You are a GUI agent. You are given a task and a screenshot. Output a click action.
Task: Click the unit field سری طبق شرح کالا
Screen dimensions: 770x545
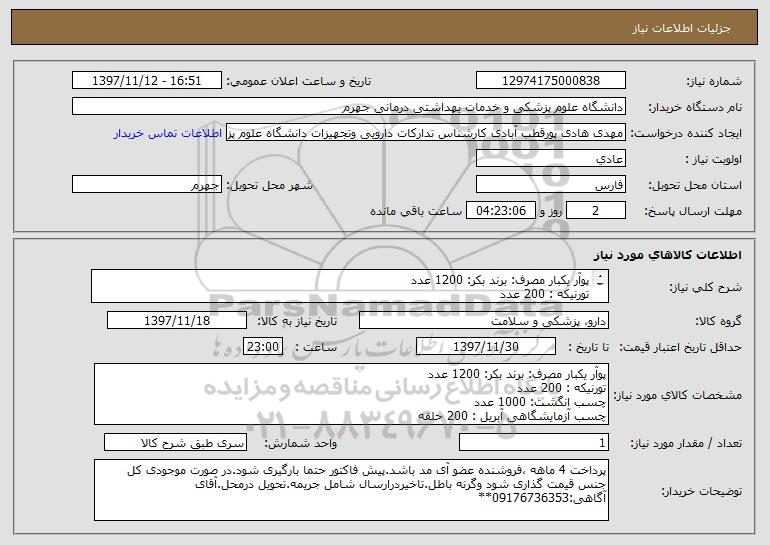pos(175,442)
